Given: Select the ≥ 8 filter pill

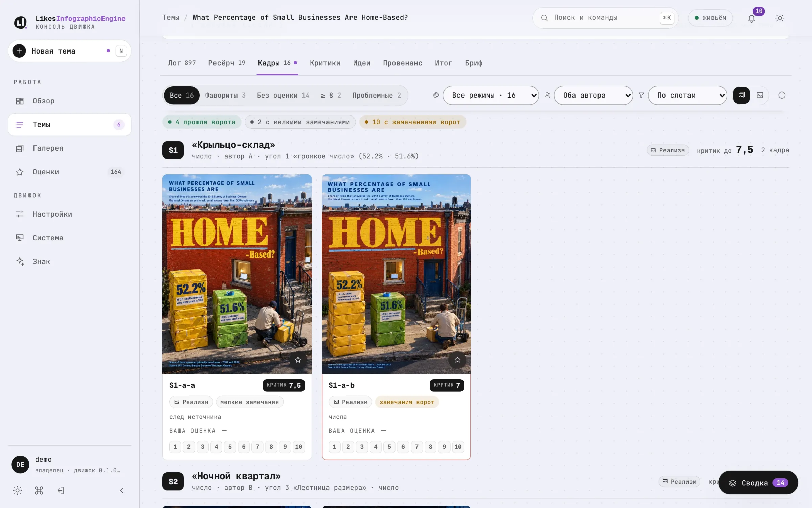Looking at the screenshot, I should coord(331,96).
